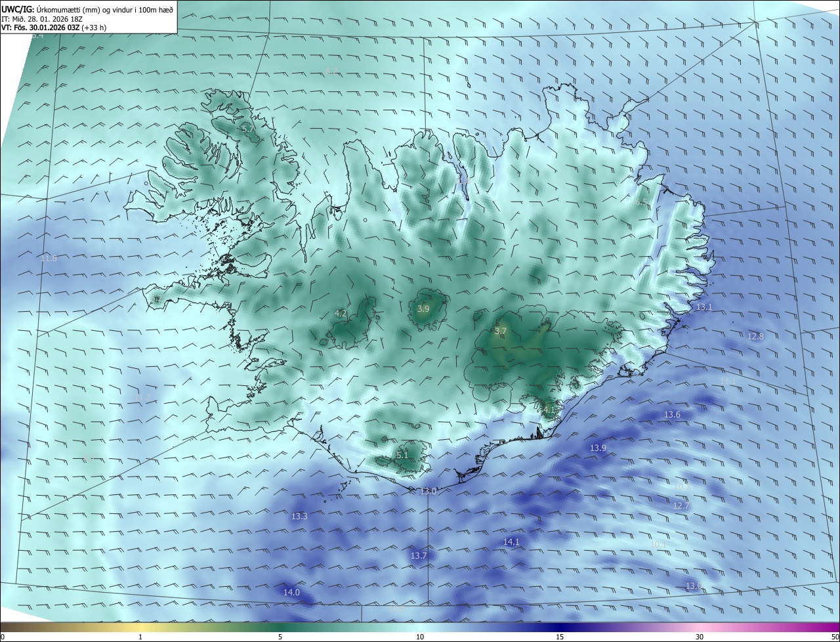Screen dimensions: 840x642
Task: Click the 4.1 value near the southeast coast
Action: [549, 410]
